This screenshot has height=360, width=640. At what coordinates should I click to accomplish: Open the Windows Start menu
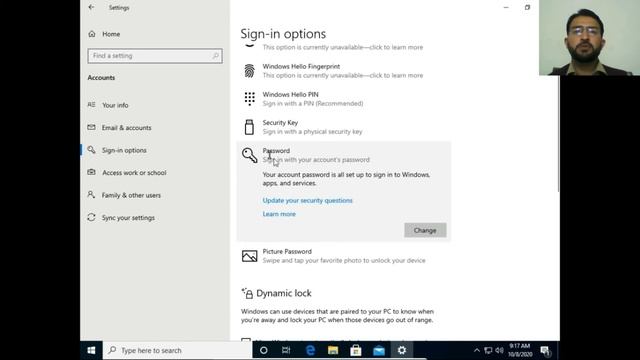tap(91, 350)
